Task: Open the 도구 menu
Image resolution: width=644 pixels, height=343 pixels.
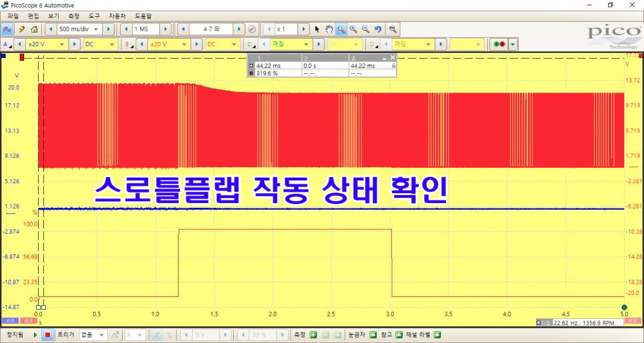Action: click(94, 17)
